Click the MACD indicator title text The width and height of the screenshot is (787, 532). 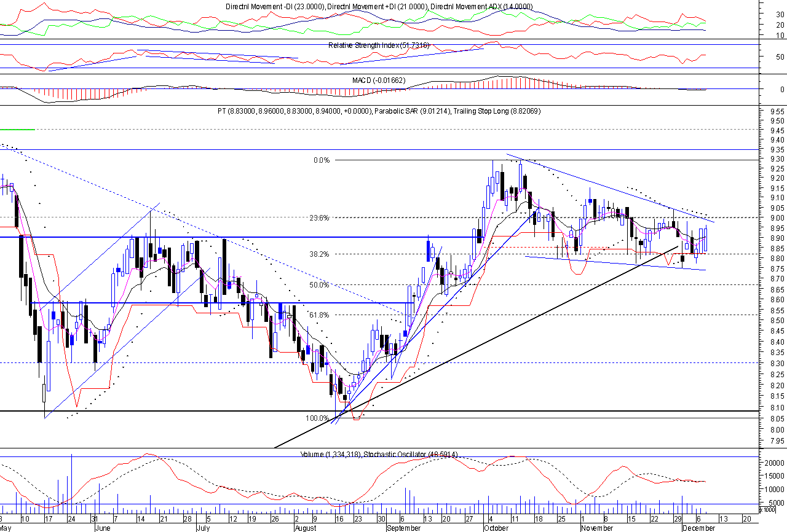click(378, 80)
